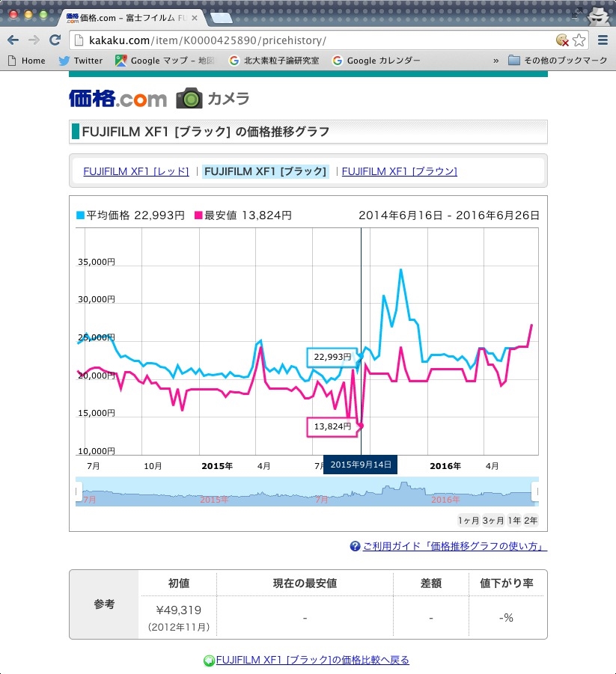
Task: Click the browser back arrow
Action: (x=13, y=40)
